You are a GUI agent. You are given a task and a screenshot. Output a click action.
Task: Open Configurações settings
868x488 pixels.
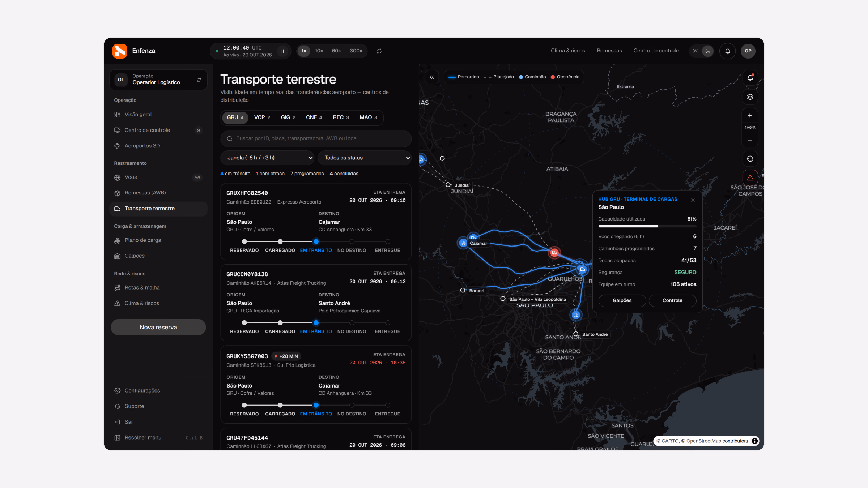click(158, 390)
